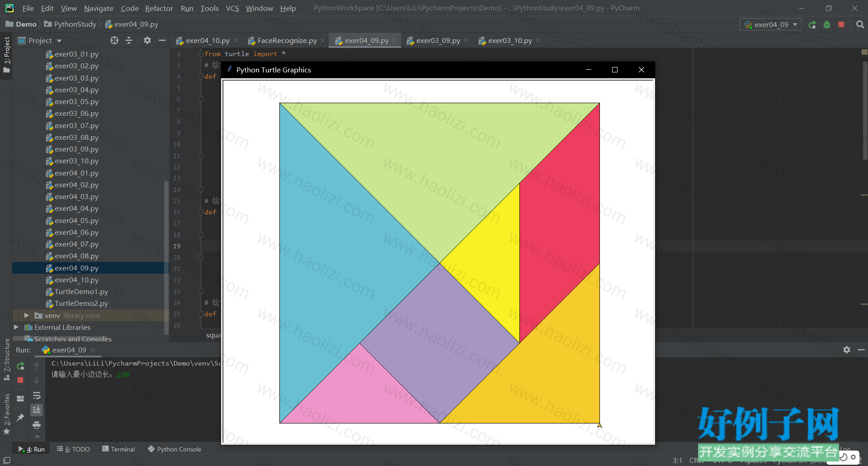Click the Rerun exer04_09 toolbar icon

(x=812, y=25)
